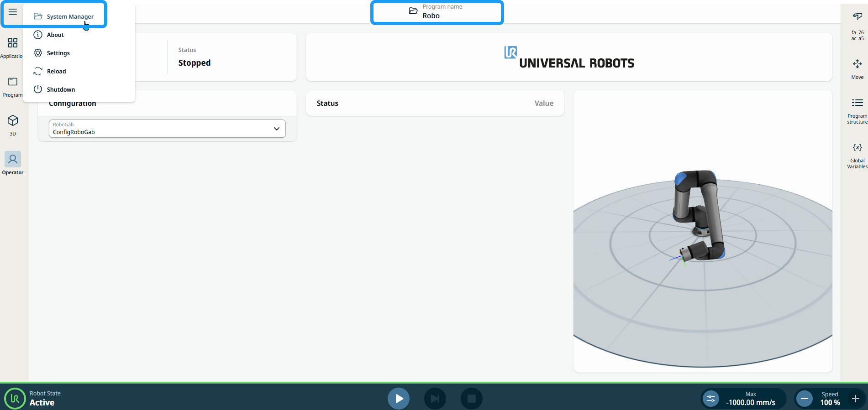The width and height of the screenshot is (868, 410).
Task: Choose System Manager from menu
Action: click(x=70, y=17)
